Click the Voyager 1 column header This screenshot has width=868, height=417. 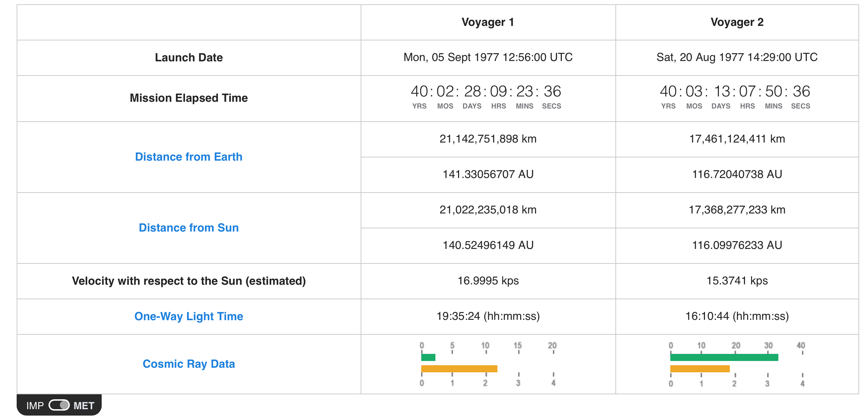point(487,22)
